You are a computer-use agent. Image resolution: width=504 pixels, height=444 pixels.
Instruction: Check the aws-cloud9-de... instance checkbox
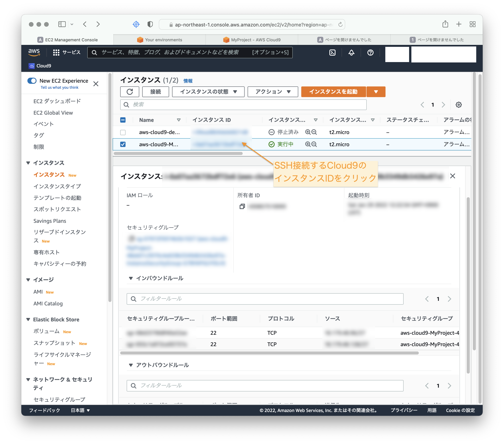tap(123, 132)
